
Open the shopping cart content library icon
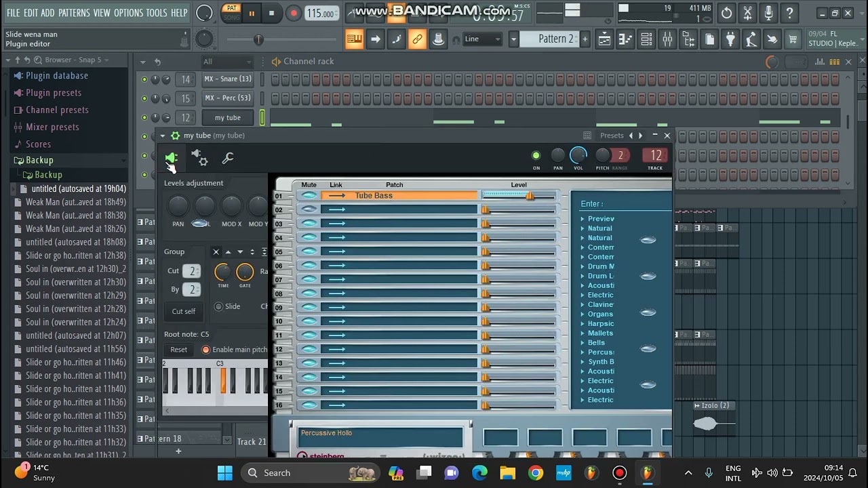point(793,40)
